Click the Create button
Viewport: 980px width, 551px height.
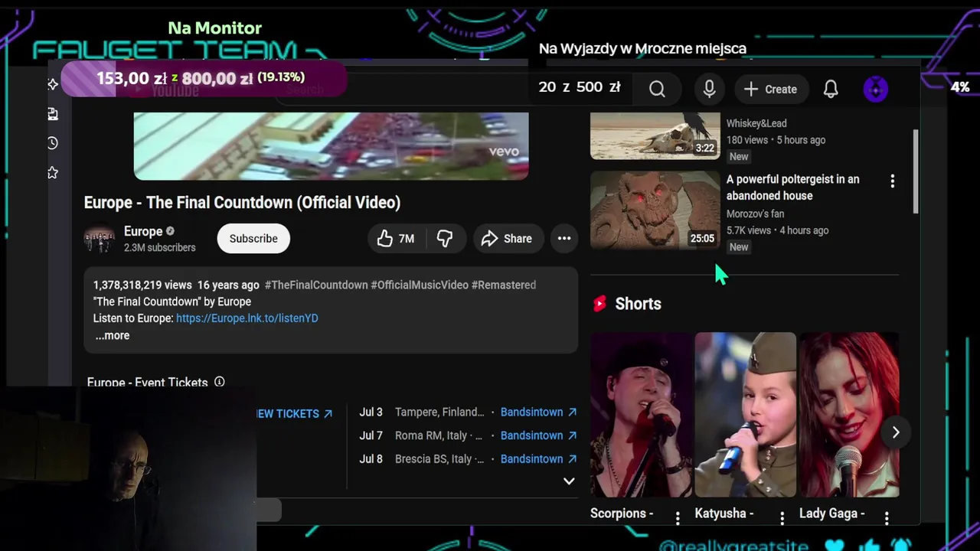coord(770,89)
